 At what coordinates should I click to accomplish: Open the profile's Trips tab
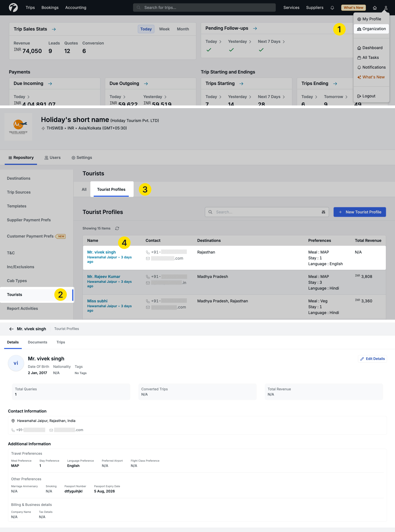[61, 342]
